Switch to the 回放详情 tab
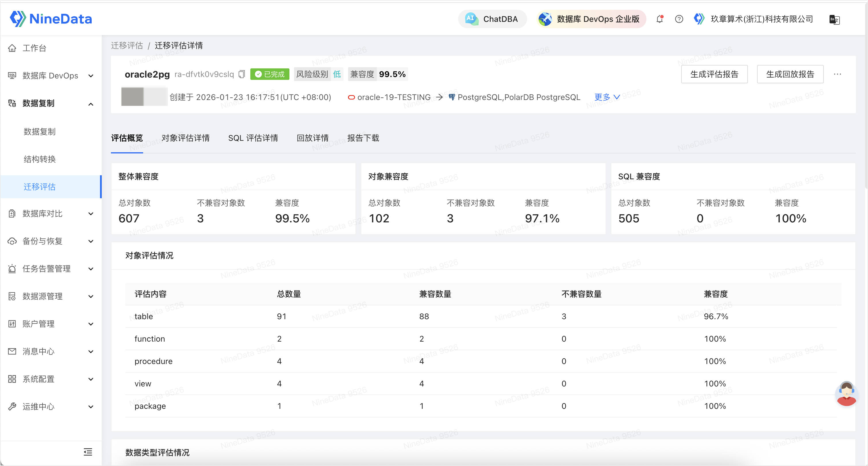 point(312,138)
